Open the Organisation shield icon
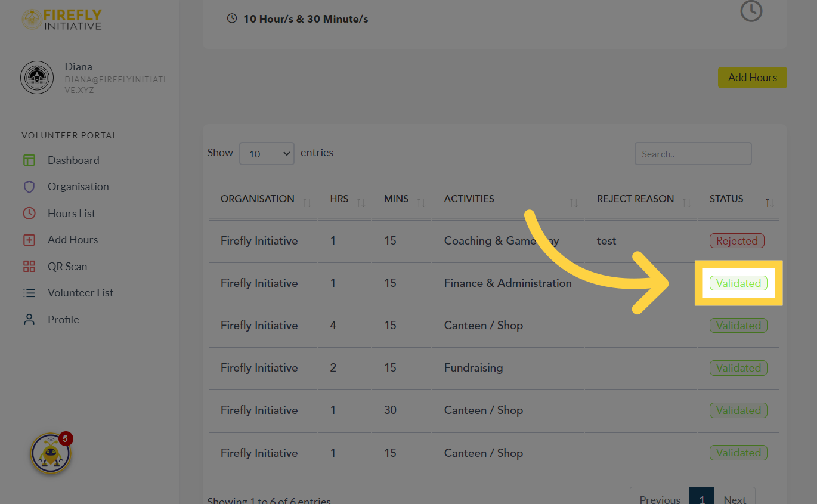The width and height of the screenshot is (817, 504). (x=29, y=186)
